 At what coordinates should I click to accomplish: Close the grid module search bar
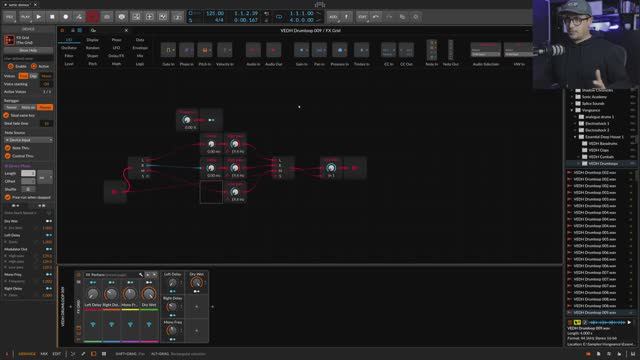click(126, 30)
